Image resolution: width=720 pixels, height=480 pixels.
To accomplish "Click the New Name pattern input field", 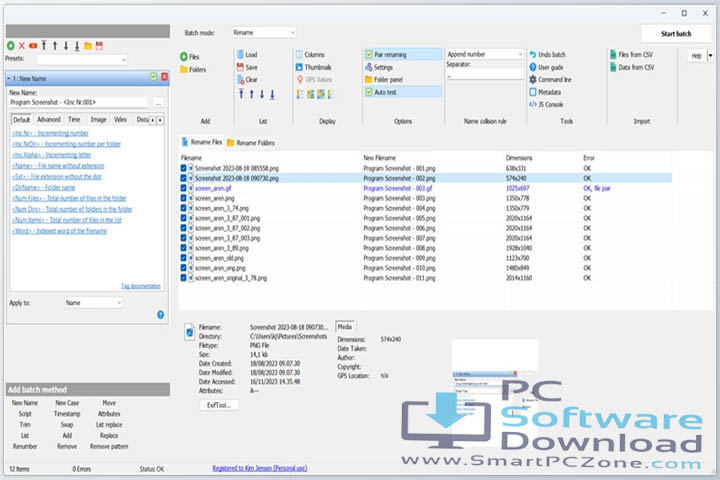I will (78, 102).
